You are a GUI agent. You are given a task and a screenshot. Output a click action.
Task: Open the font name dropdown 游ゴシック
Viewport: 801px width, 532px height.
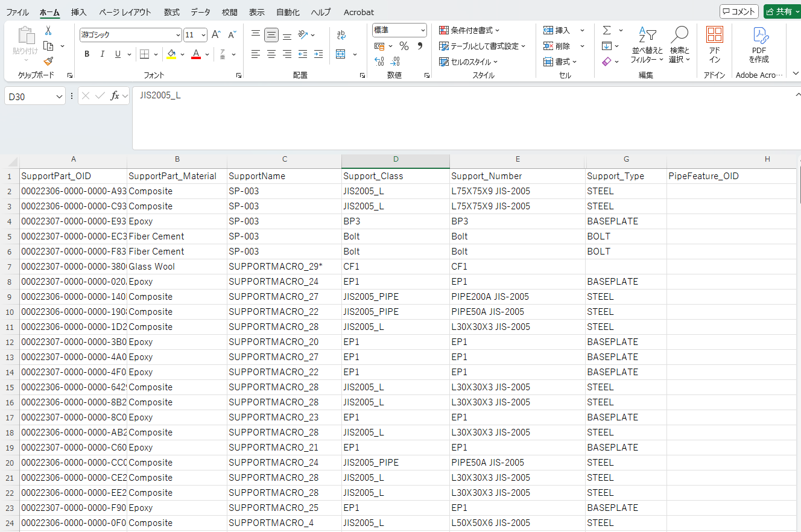pyautogui.click(x=178, y=35)
